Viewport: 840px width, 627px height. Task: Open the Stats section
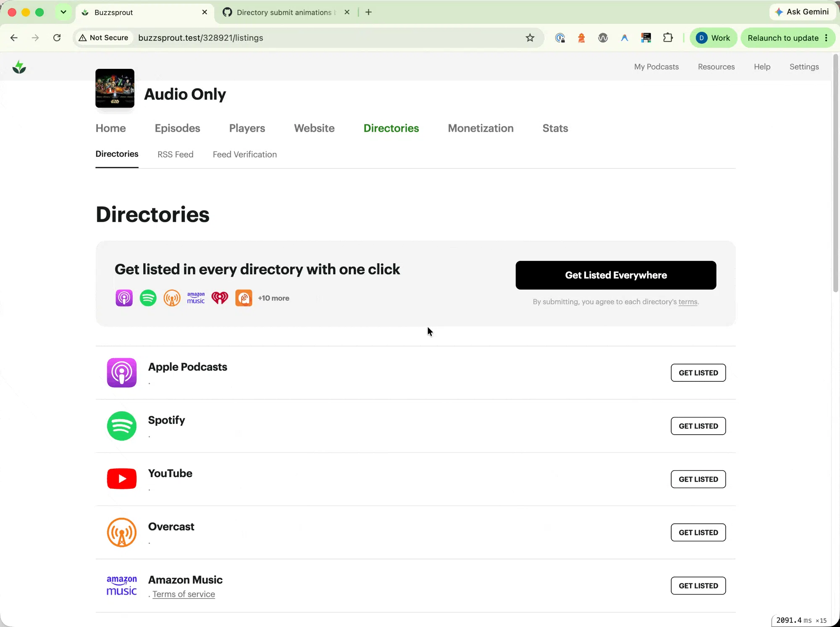555,128
